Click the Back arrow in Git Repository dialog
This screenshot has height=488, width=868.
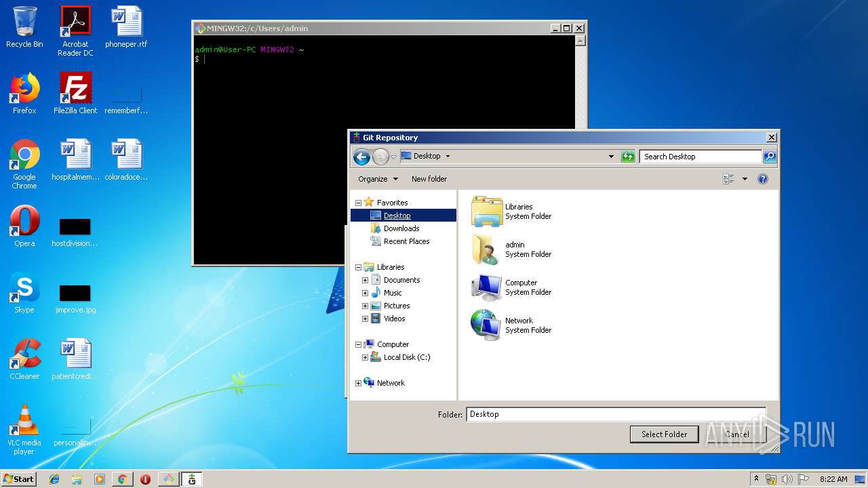361,157
